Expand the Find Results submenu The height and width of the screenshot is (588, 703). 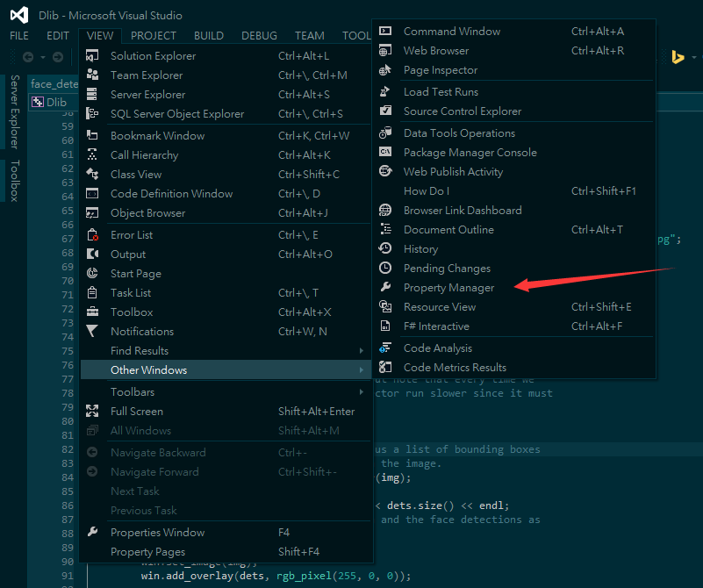361,351
